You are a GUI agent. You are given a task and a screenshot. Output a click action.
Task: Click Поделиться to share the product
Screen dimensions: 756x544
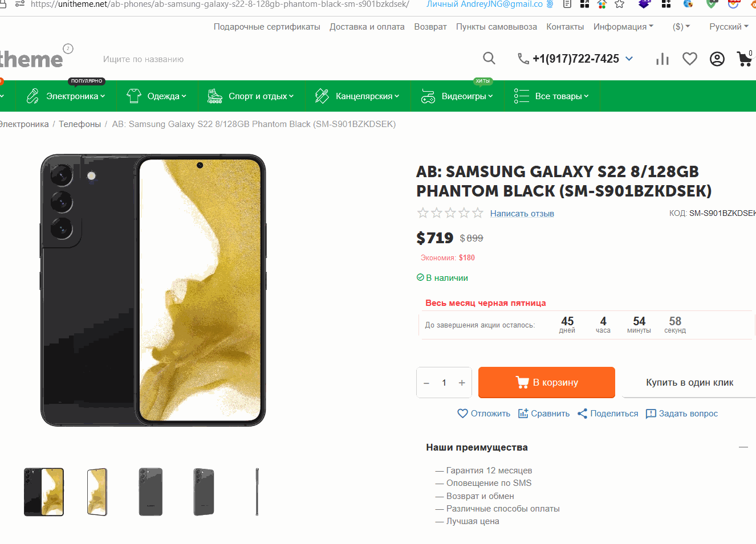(608, 414)
